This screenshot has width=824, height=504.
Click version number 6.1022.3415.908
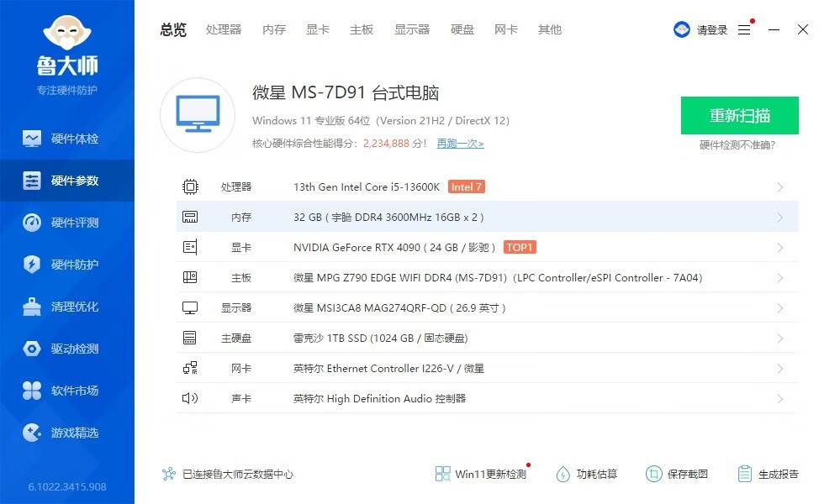[67, 486]
